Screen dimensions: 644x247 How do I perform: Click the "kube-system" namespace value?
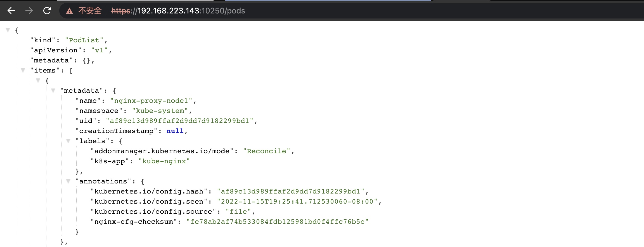[160, 111]
